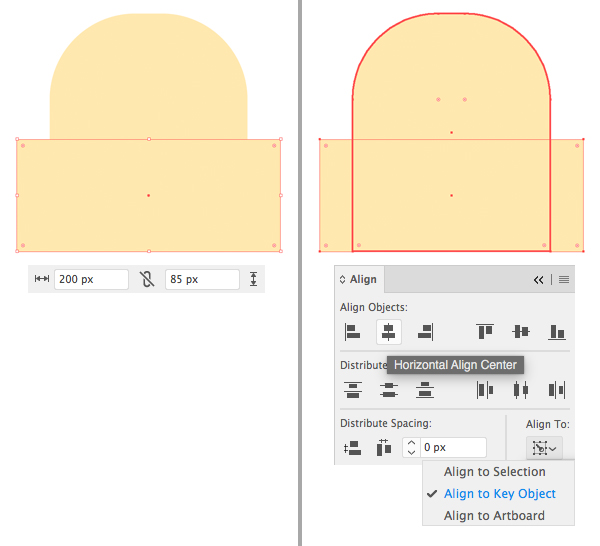Image resolution: width=600 pixels, height=546 pixels.
Task: Click Horizontal Distribute Space icon
Action: pos(384,448)
